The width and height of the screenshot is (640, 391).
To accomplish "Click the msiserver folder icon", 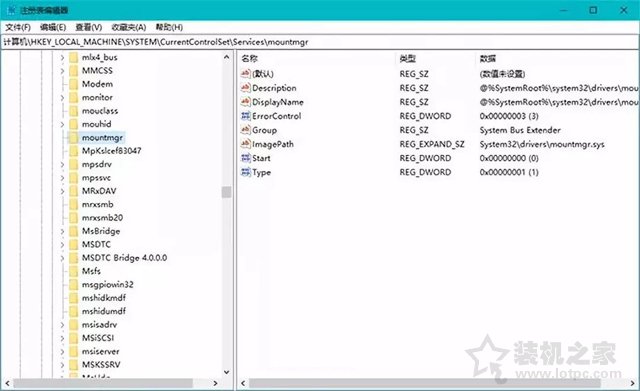I will (73, 351).
